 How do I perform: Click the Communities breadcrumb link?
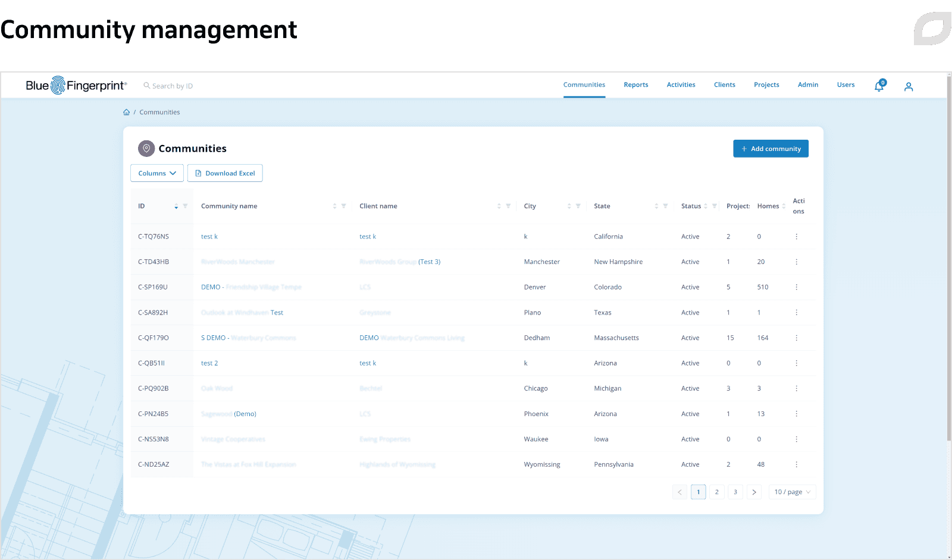pos(159,112)
